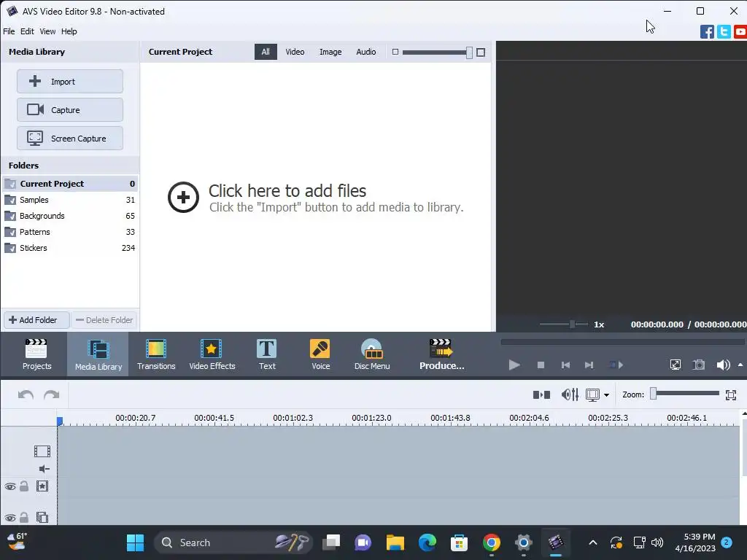Click the Screen Capture button

click(70, 139)
